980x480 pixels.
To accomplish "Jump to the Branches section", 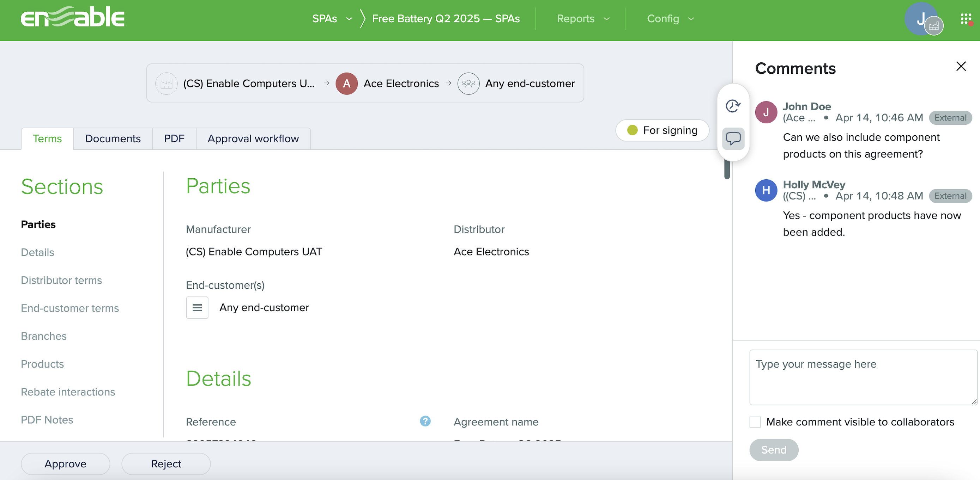I will 43,336.
